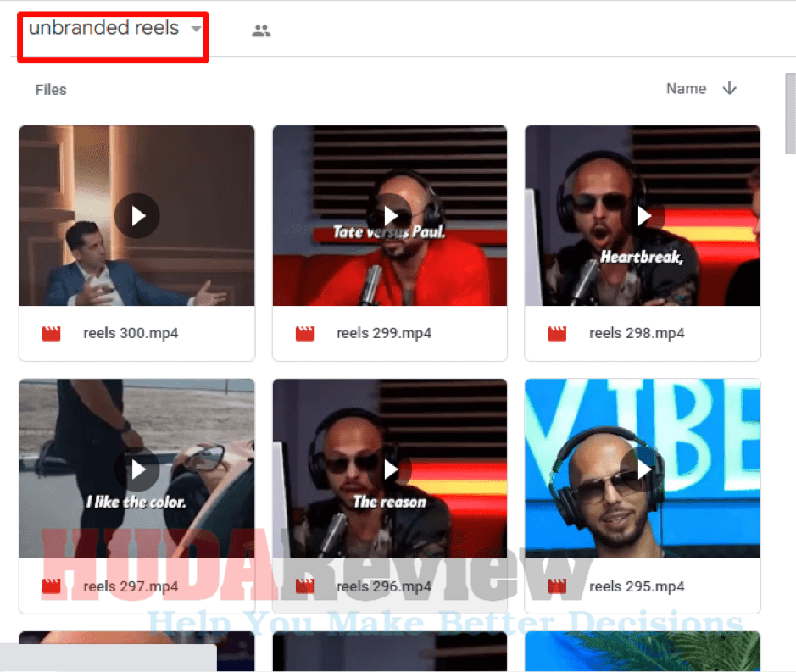Select the file name reels 295.mp4
This screenshot has width=796, height=672.
coord(637,586)
